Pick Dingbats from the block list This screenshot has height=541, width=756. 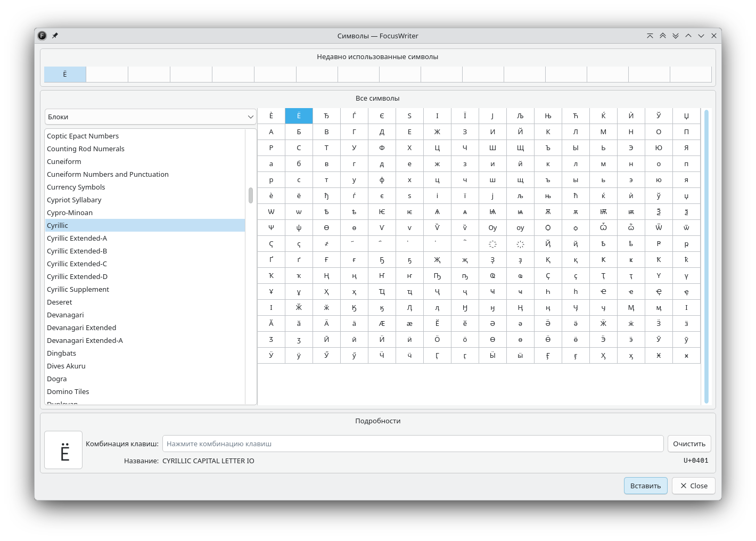tap(61, 353)
